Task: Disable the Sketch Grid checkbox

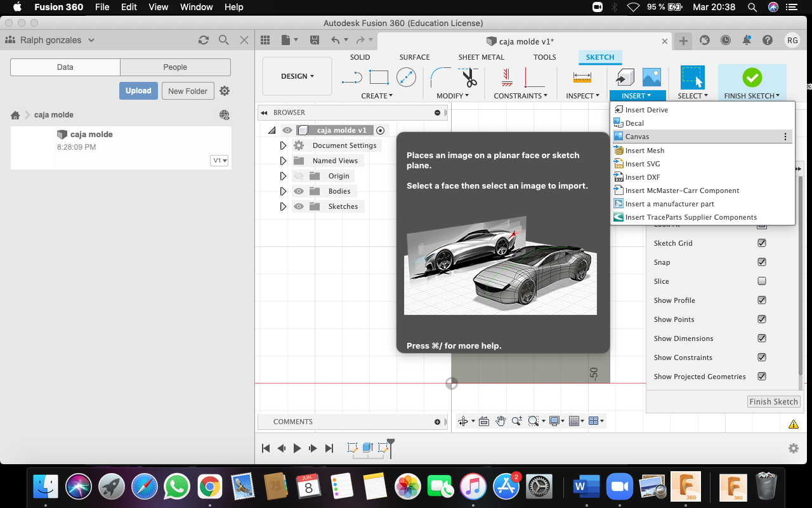Action: (762, 243)
